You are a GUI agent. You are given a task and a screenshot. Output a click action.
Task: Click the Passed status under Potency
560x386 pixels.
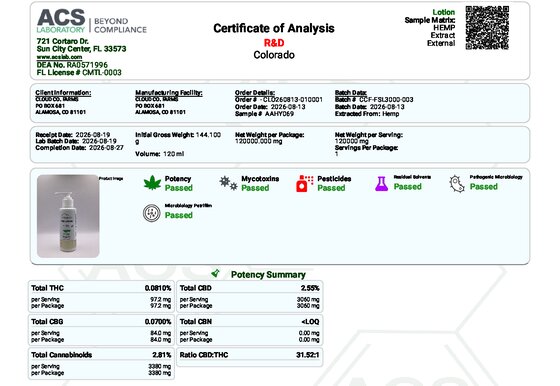point(179,188)
